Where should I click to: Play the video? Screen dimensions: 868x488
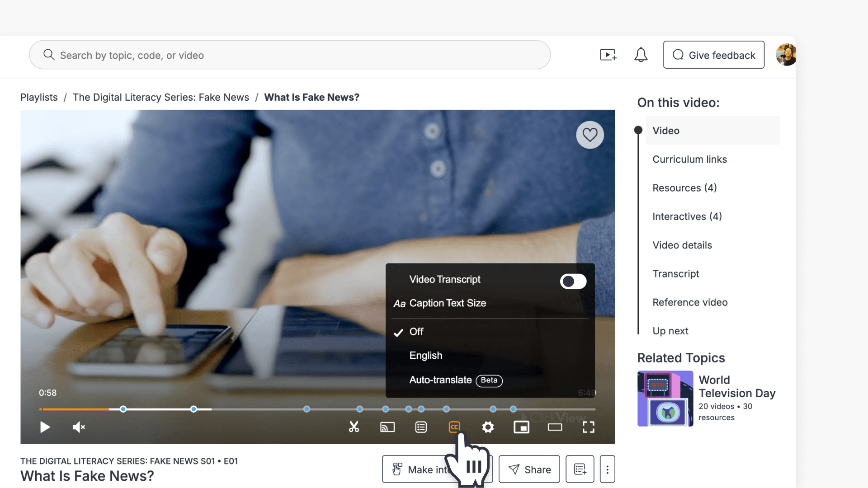tap(45, 427)
